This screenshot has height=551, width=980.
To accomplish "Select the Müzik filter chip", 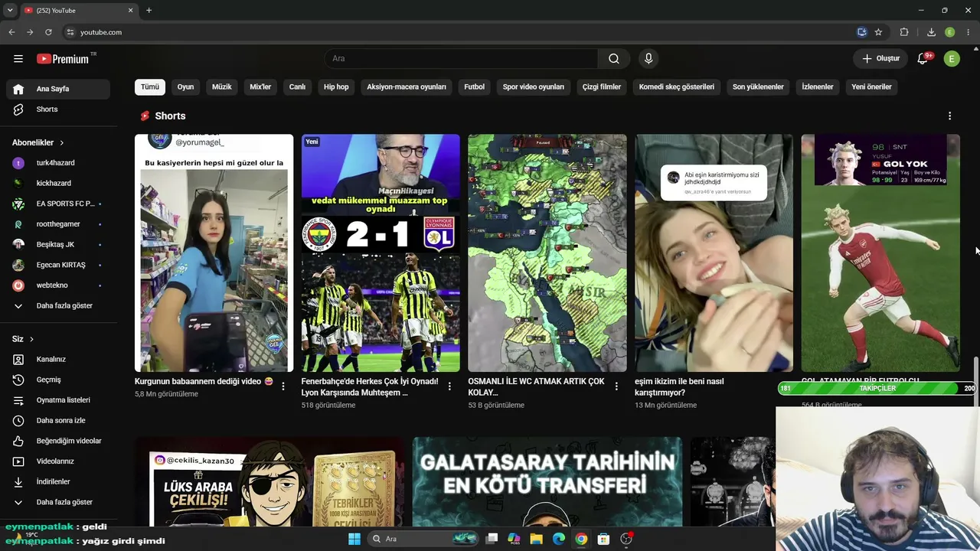I will tap(222, 87).
